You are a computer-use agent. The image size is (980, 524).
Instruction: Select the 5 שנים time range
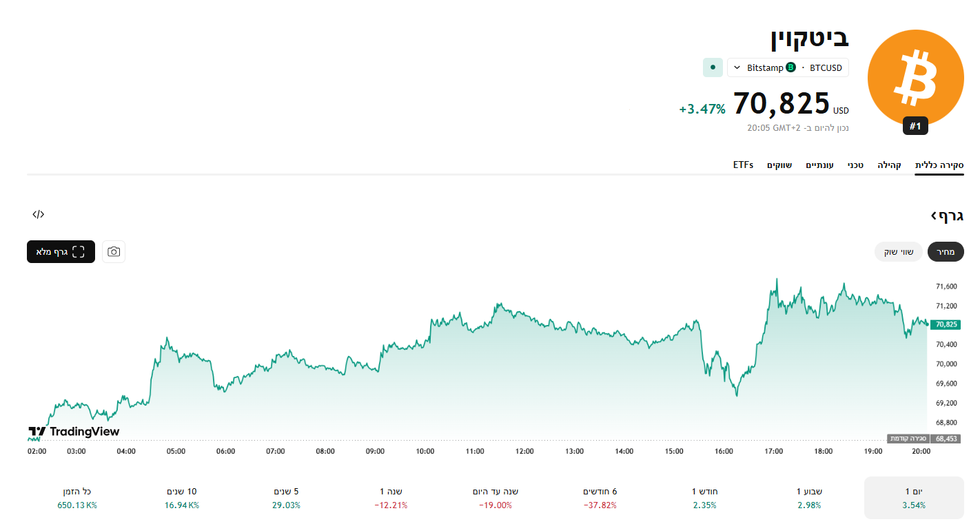[x=286, y=498]
